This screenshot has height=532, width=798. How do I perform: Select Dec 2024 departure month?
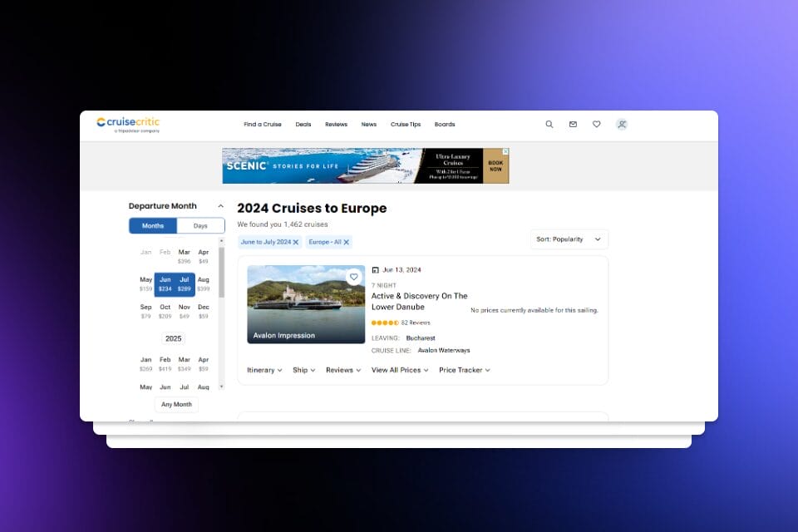pyautogui.click(x=204, y=312)
